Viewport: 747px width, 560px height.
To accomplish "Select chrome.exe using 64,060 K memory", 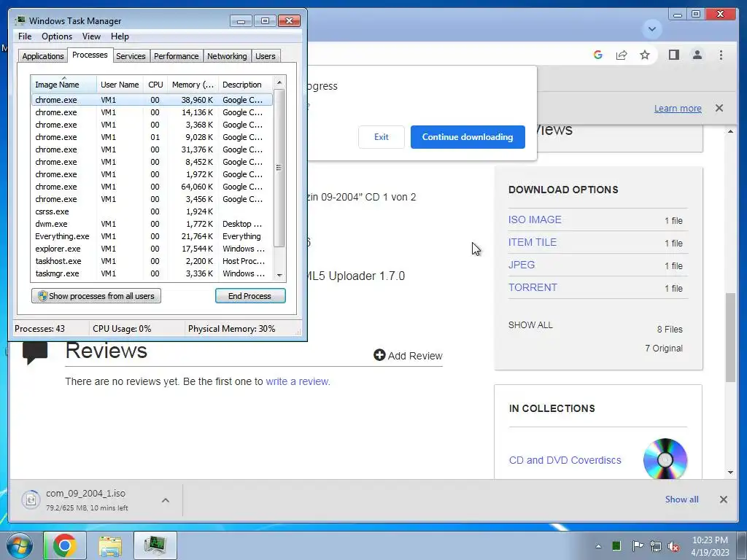I will pos(152,187).
